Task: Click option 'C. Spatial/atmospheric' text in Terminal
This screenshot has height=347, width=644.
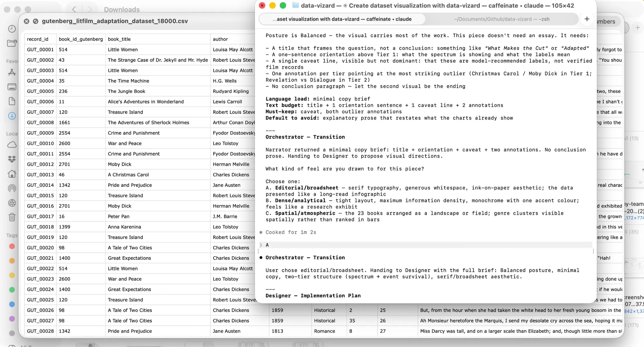Action: tap(300, 213)
